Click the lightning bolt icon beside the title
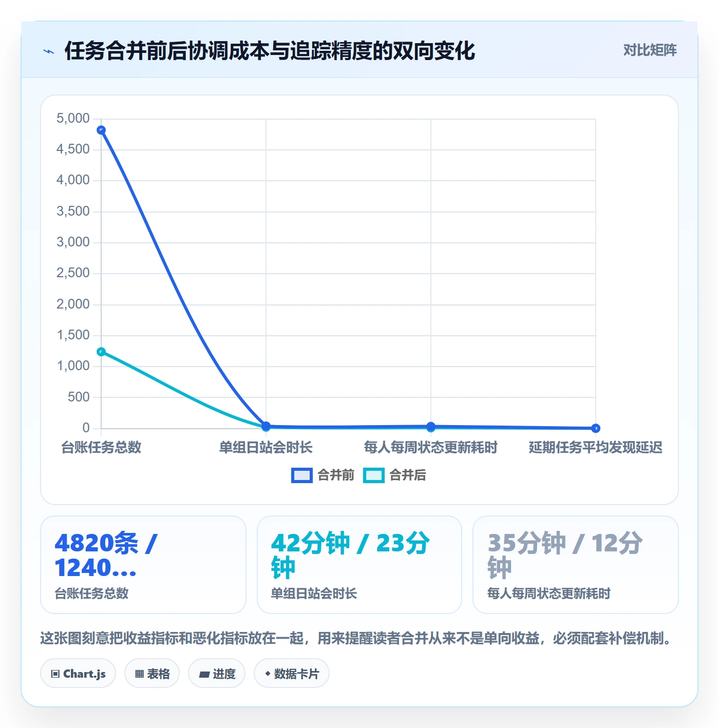 (x=49, y=51)
